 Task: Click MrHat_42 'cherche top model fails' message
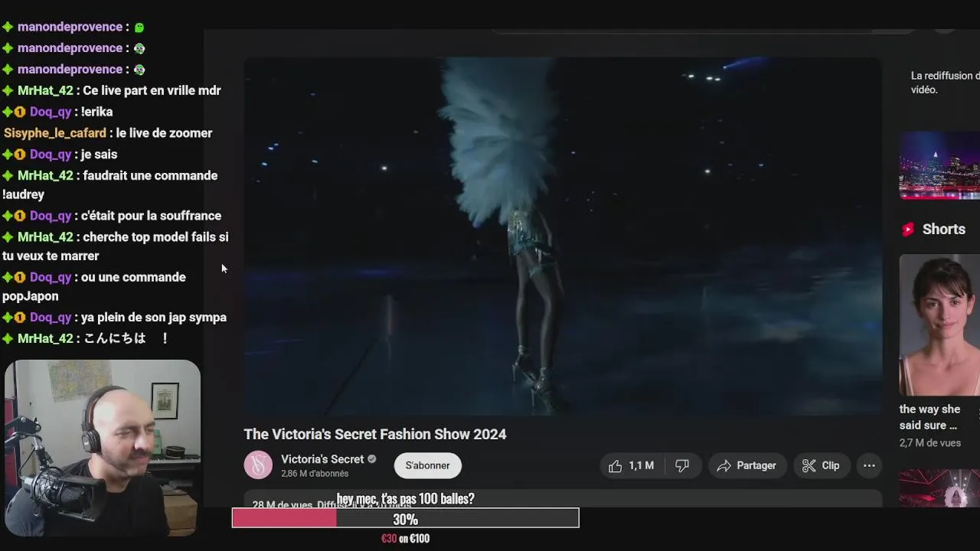116,246
